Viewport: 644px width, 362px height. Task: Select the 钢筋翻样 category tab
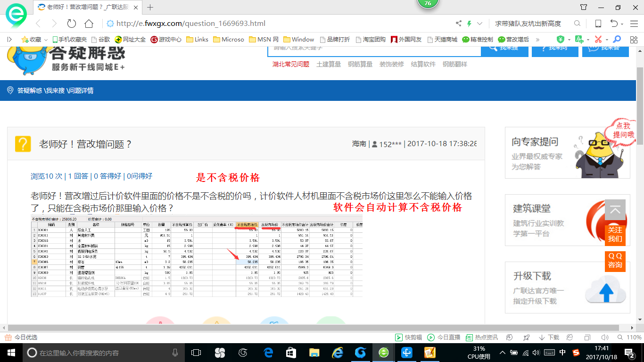(455, 64)
